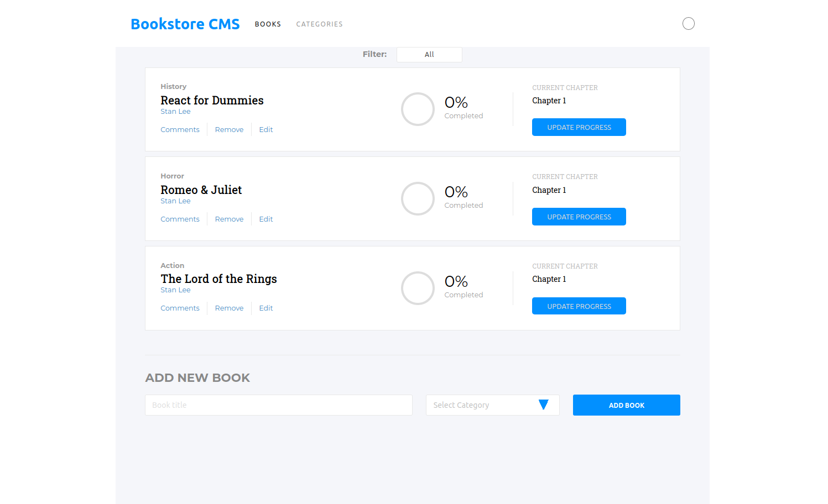Remove the Romeo & Juliet book

point(229,219)
